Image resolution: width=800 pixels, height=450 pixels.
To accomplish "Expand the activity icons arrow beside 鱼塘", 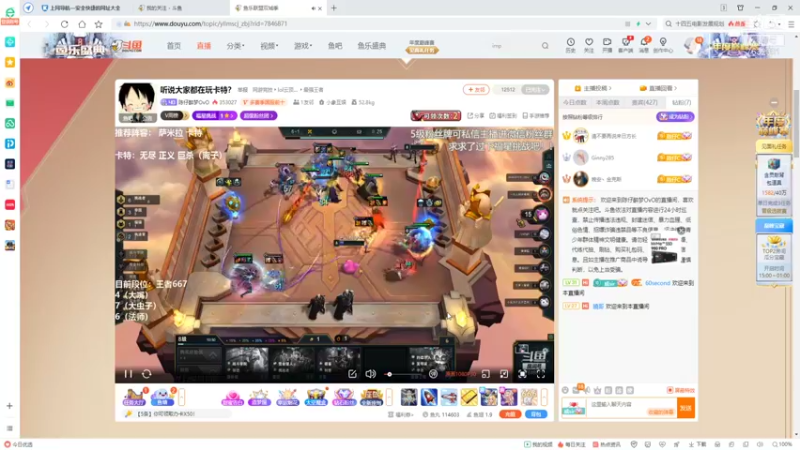I will click(182, 396).
